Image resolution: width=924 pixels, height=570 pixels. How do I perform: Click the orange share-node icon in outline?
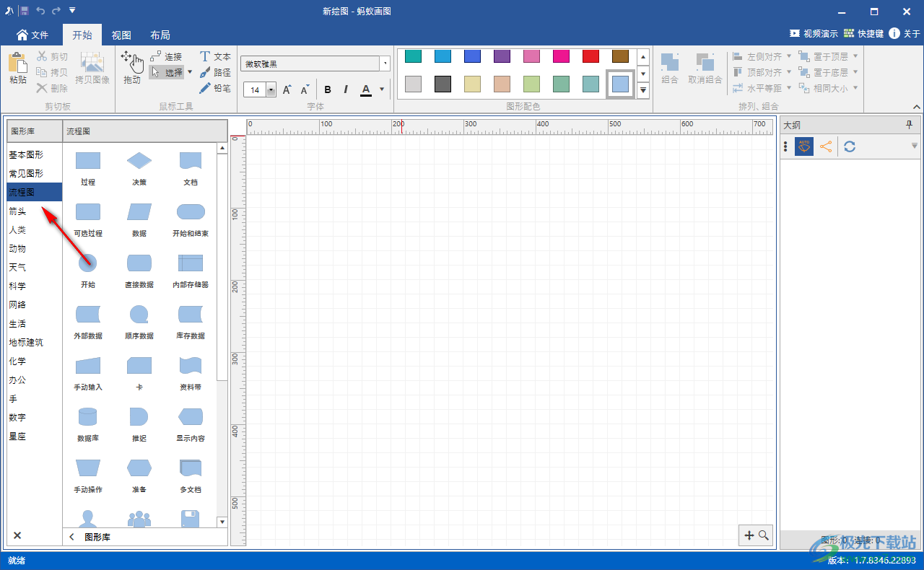tap(826, 146)
